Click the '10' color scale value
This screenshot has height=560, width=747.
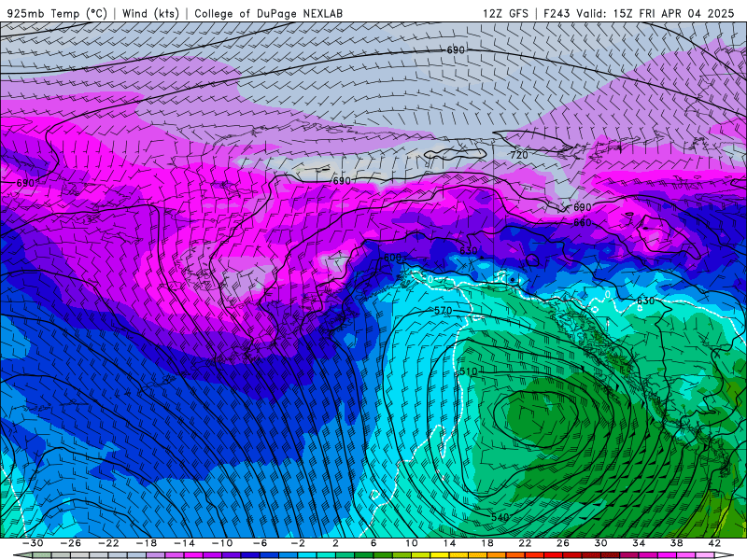pyautogui.click(x=412, y=543)
